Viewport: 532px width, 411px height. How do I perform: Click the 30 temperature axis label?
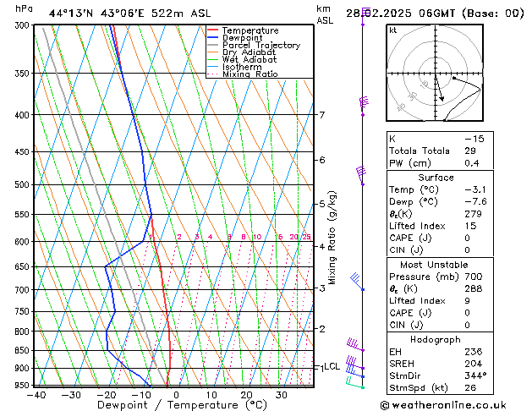coord(282,395)
